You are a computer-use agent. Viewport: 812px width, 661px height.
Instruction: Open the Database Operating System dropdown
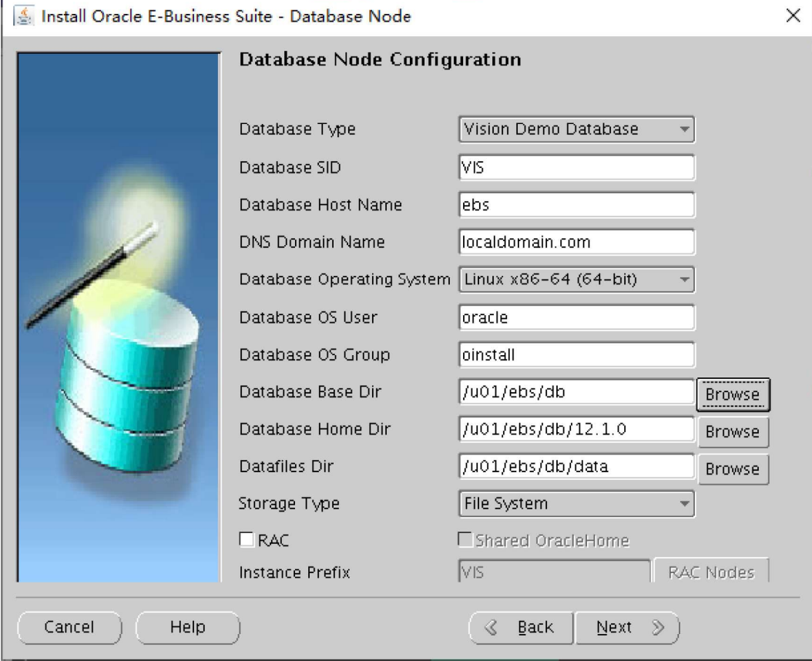coord(576,279)
